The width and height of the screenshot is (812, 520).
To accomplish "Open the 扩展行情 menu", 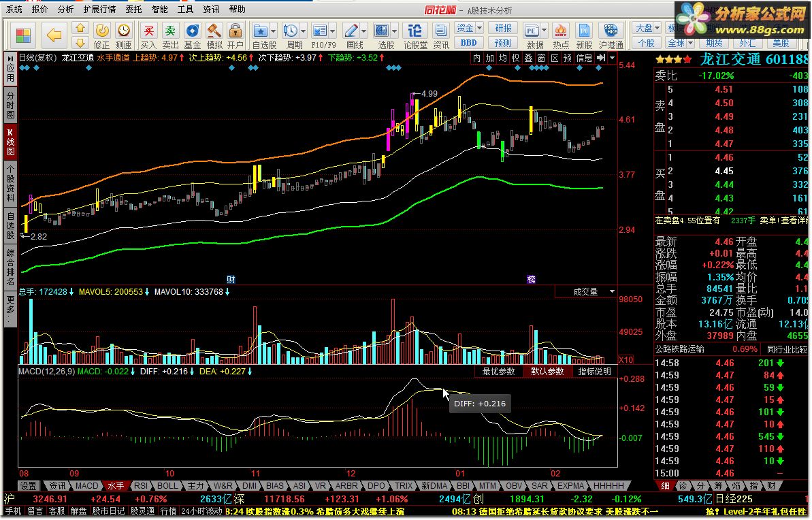I will point(99,10).
